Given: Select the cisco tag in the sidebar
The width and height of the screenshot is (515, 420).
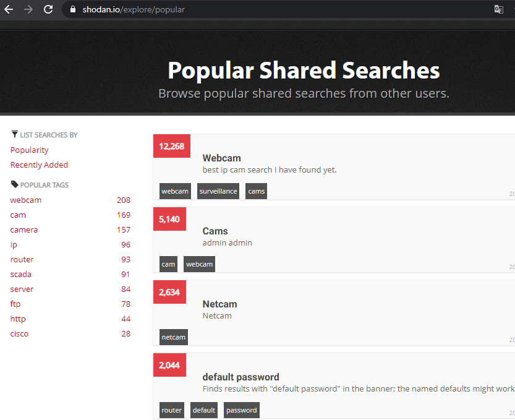Looking at the screenshot, I should [x=19, y=333].
